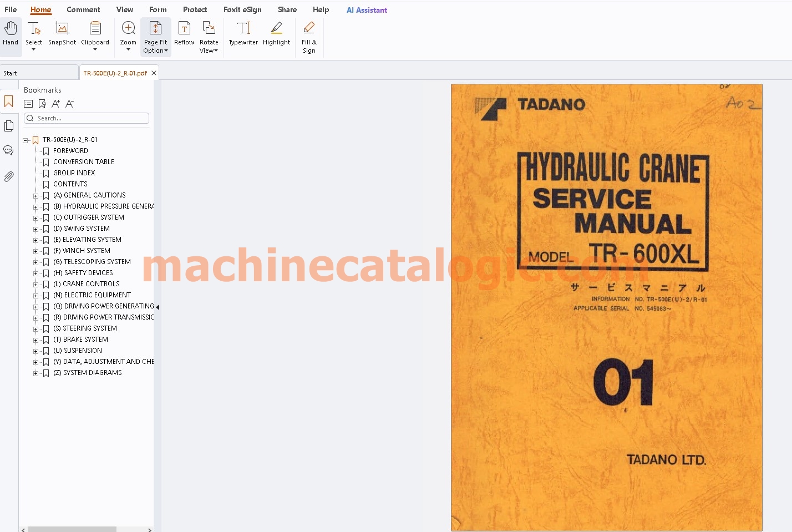
Task: Select the Highlight tool
Action: point(276,34)
